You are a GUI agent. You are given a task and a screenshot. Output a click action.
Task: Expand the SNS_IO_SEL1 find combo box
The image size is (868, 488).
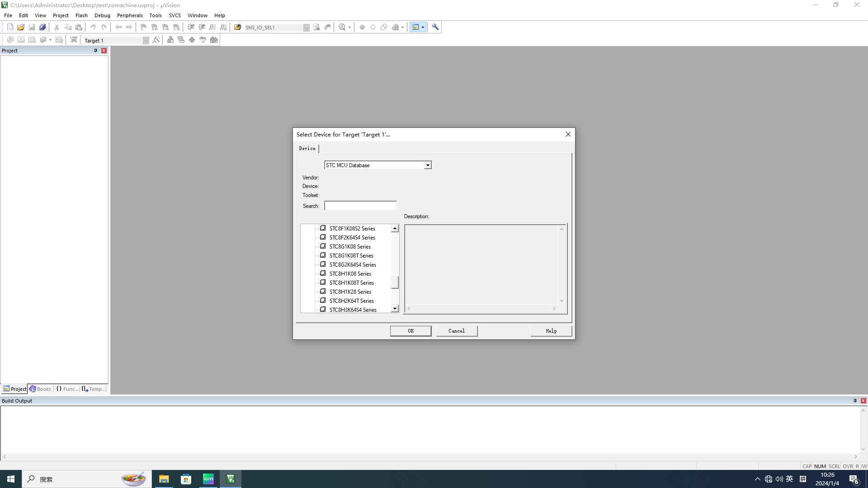pyautogui.click(x=306, y=28)
